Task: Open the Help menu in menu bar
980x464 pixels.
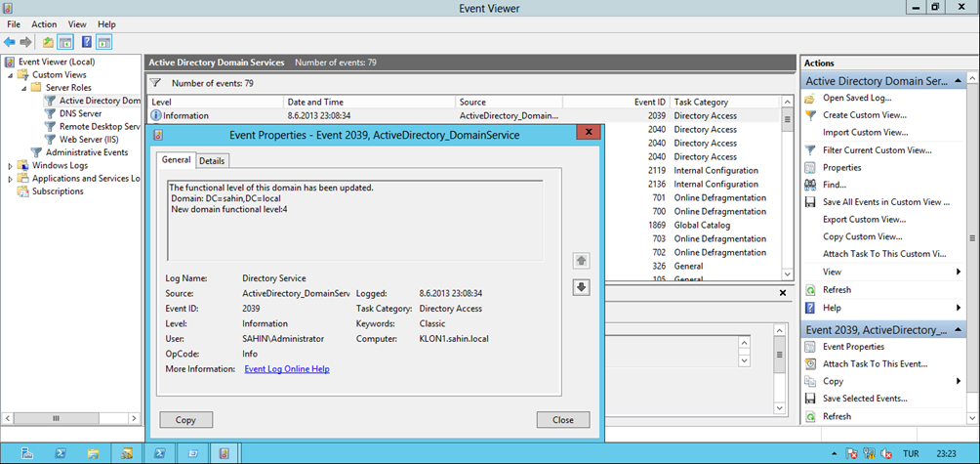Action: (x=106, y=24)
